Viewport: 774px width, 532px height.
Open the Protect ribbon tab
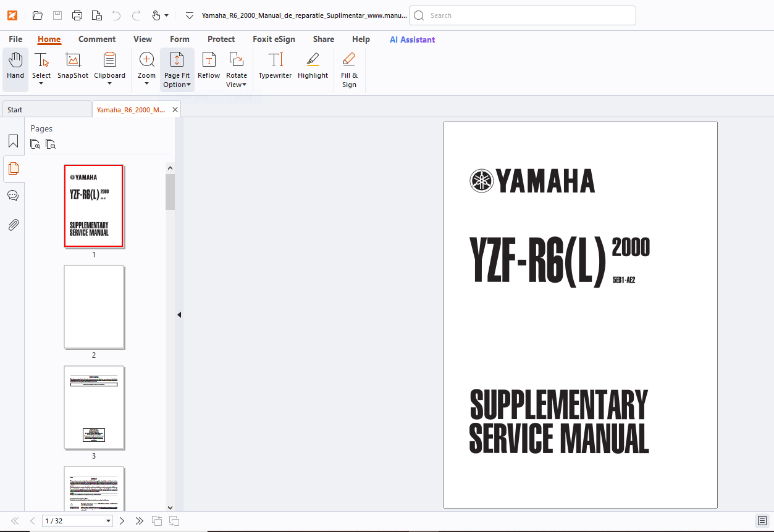(x=221, y=39)
